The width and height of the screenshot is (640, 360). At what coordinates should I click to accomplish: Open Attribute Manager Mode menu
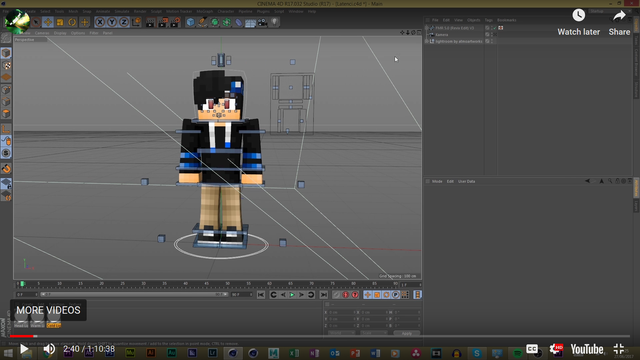point(437,181)
